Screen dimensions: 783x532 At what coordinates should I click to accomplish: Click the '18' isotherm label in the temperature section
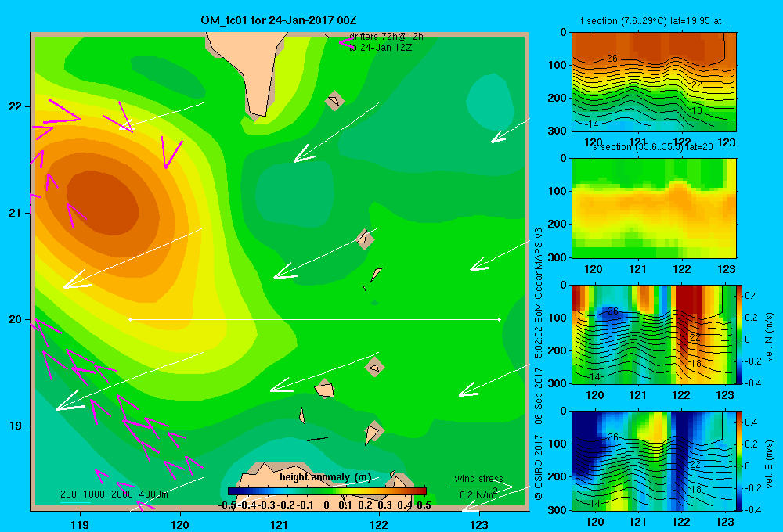pos(697,111)
